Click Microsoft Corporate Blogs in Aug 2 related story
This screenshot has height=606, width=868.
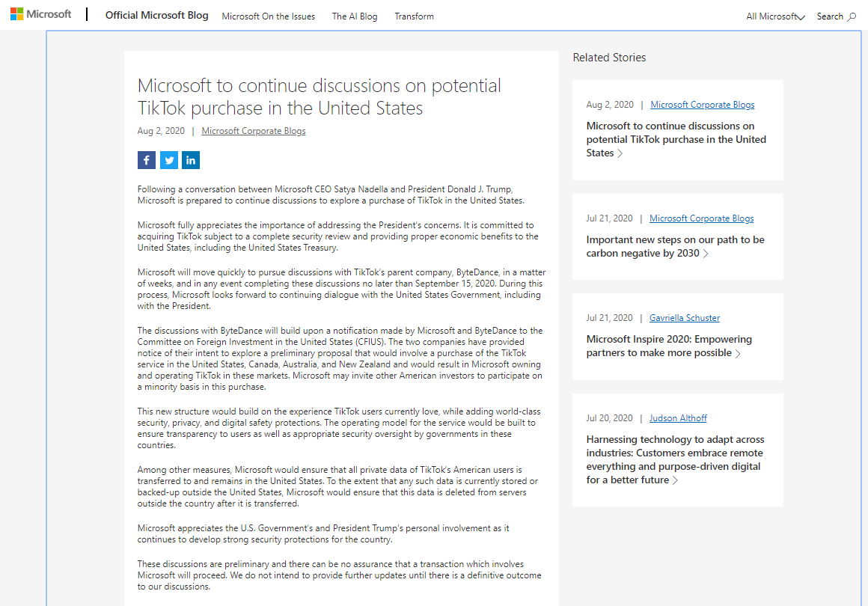pos(703,105)
